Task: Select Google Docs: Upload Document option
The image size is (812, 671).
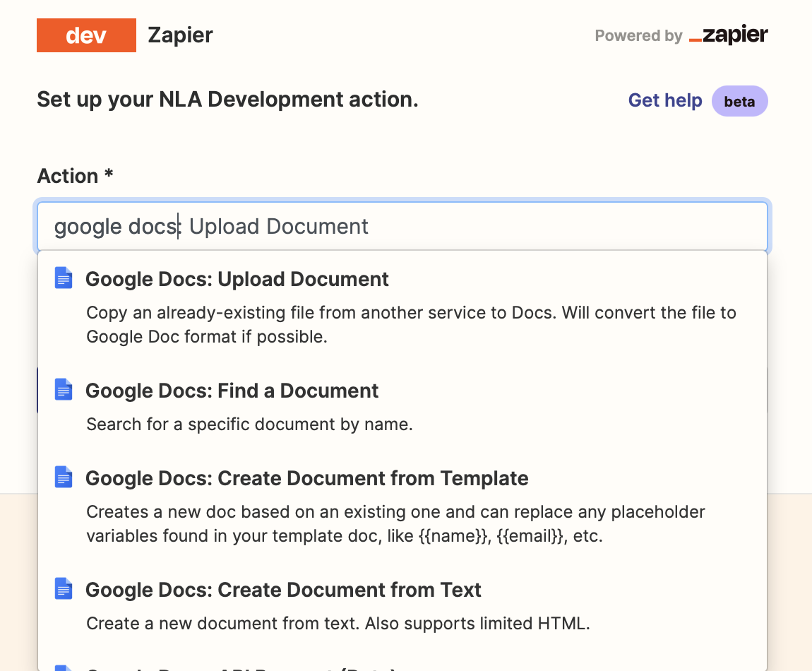Action: tap(402, 307)
